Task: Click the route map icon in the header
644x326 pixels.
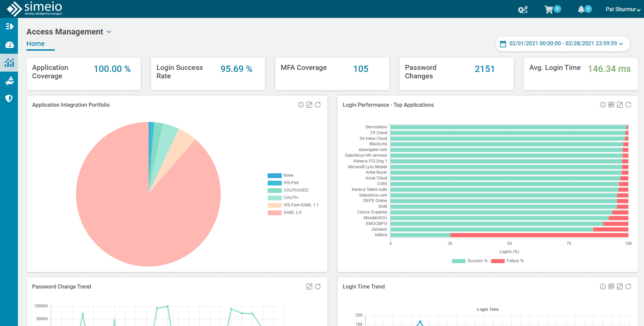Action: coord(523,10)
